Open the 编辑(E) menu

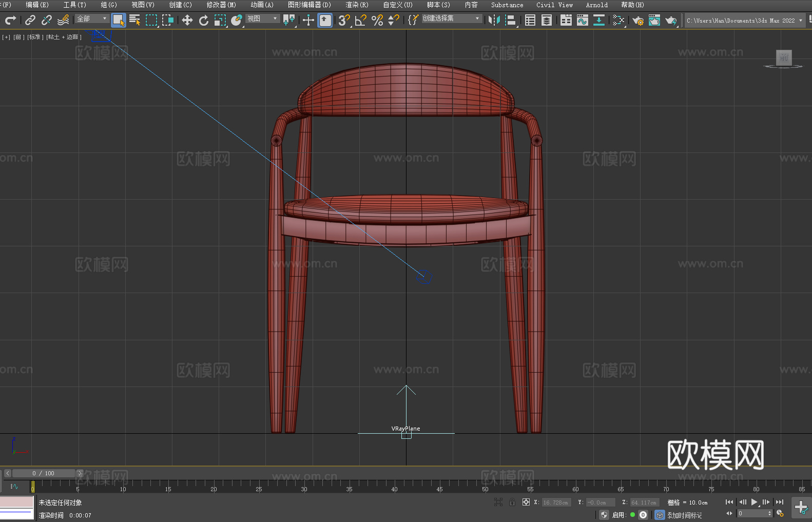(37, 5)
